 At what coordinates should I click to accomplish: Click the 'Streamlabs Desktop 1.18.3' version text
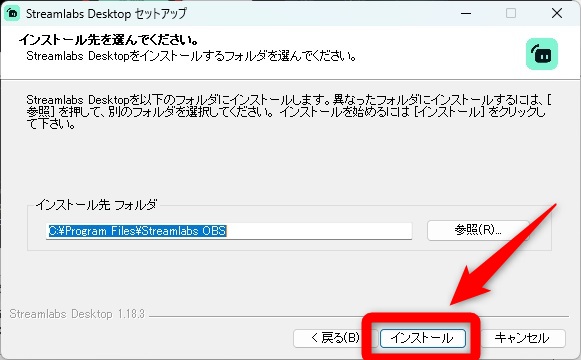click(77, 314)
